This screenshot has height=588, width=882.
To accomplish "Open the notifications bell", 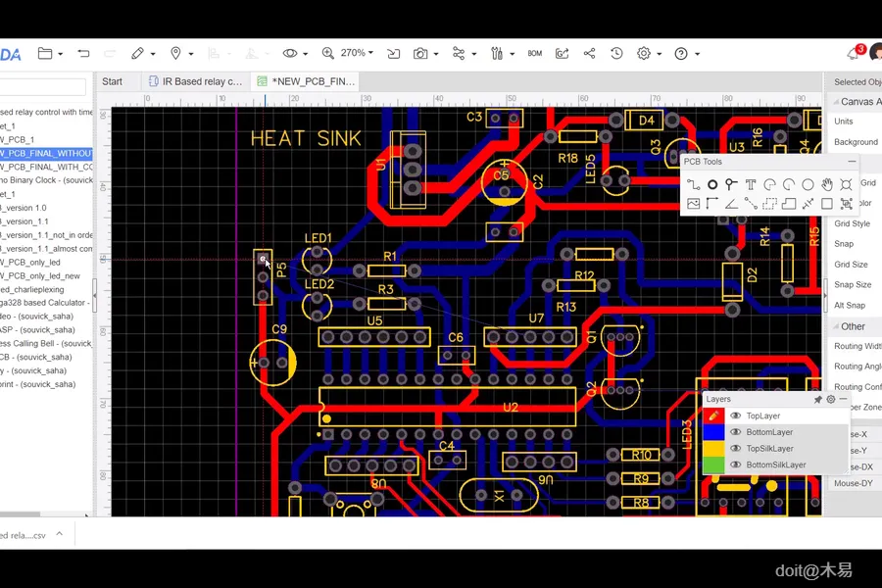I will 853,53.
